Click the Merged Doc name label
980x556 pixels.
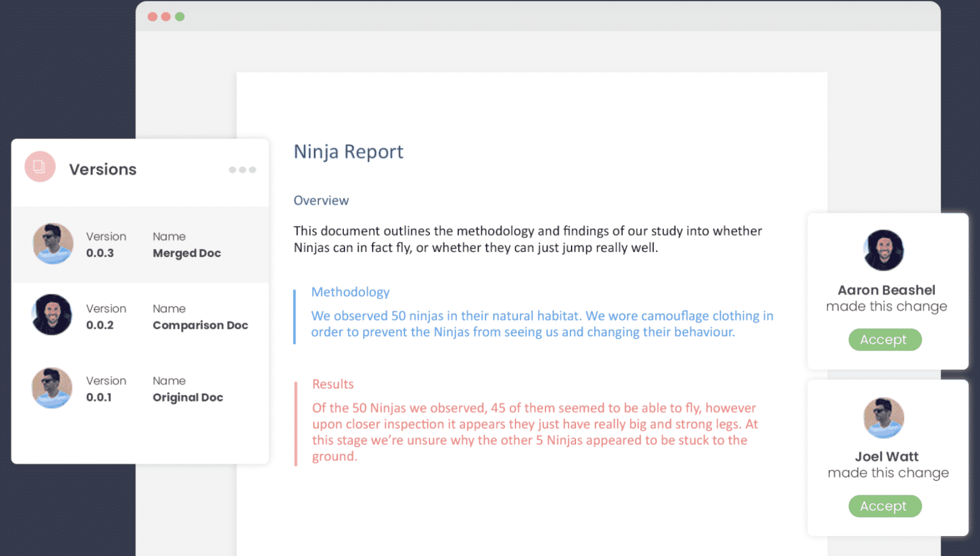coord(187,253)
